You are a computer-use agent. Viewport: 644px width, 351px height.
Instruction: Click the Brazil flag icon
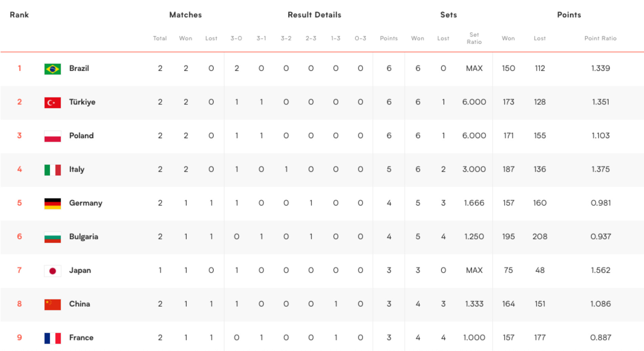click(53, 69)
